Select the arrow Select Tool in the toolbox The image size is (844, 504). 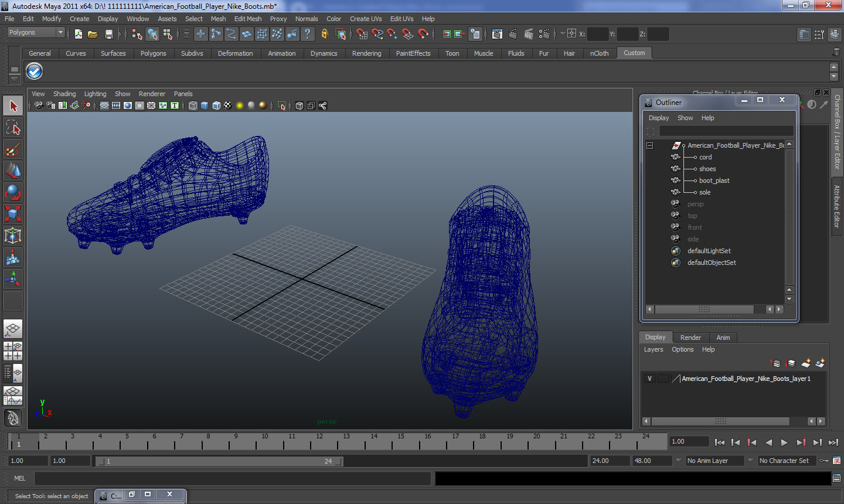pyautogui.click(x=13, y=106)
